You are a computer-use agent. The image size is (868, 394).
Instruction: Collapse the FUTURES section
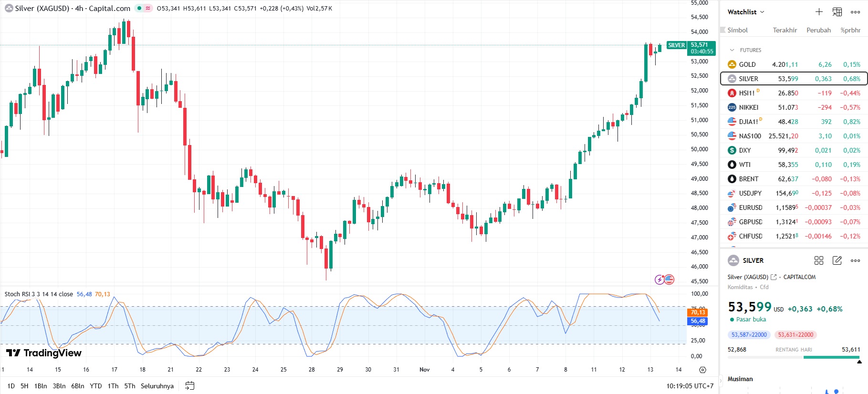[732, 50]
